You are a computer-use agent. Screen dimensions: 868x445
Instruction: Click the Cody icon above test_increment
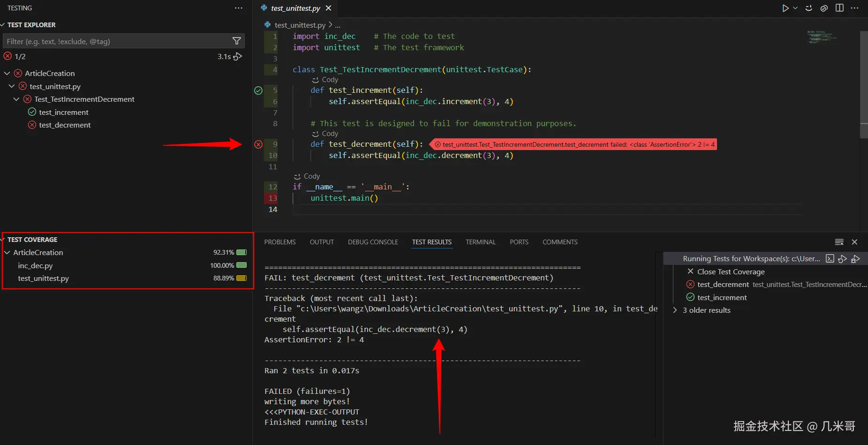click(x=316, y=80)
